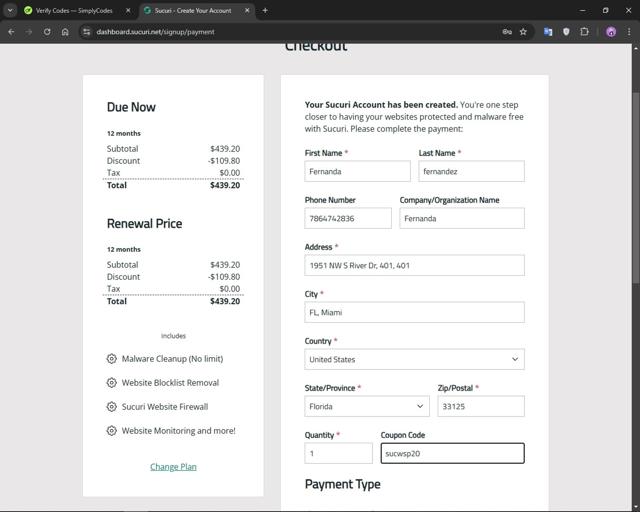Image resolution: width=640 pixels, height=512 pixels.
Task: Go to browser home page icon
Action: click(65, 32)
